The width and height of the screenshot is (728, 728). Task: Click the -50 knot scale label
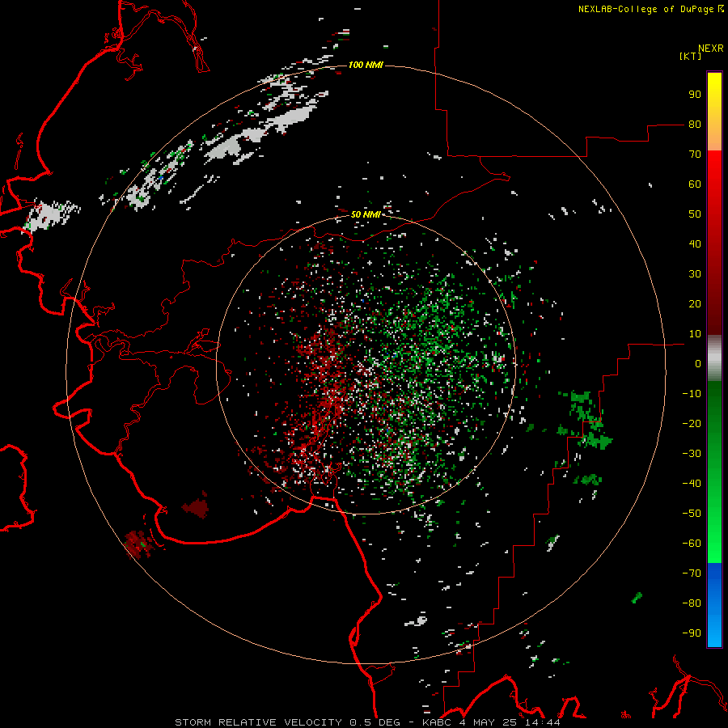(x=692, y=513)
